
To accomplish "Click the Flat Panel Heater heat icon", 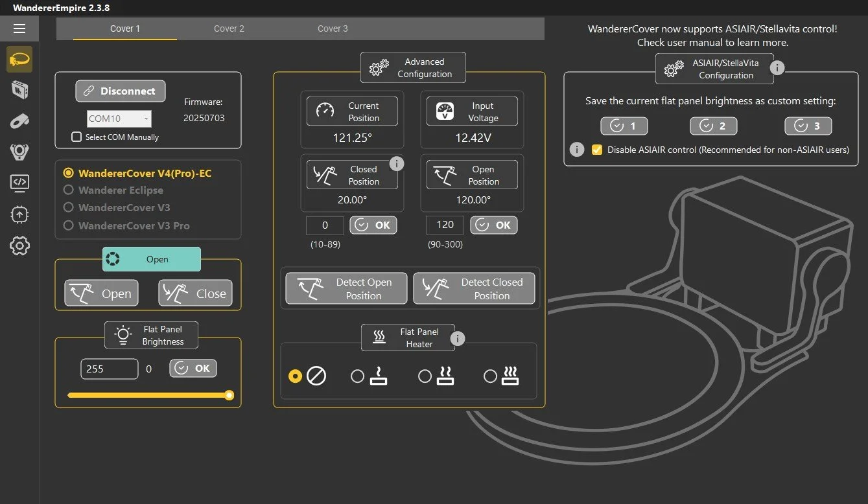I will point(379,338).
